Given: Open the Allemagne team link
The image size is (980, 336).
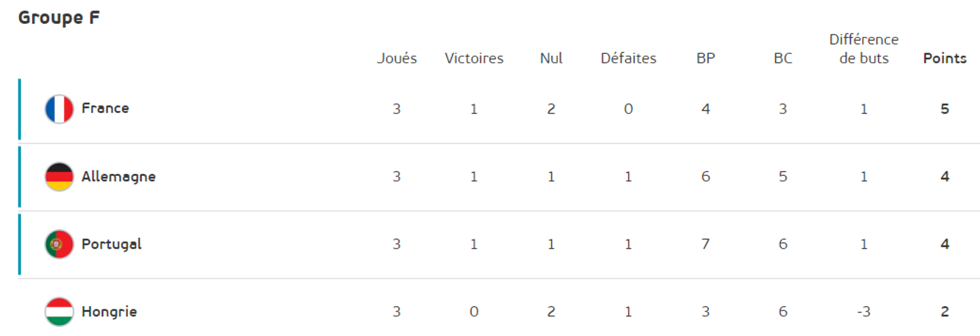Looking at the screenshot, I should click(x=118, y=177).
